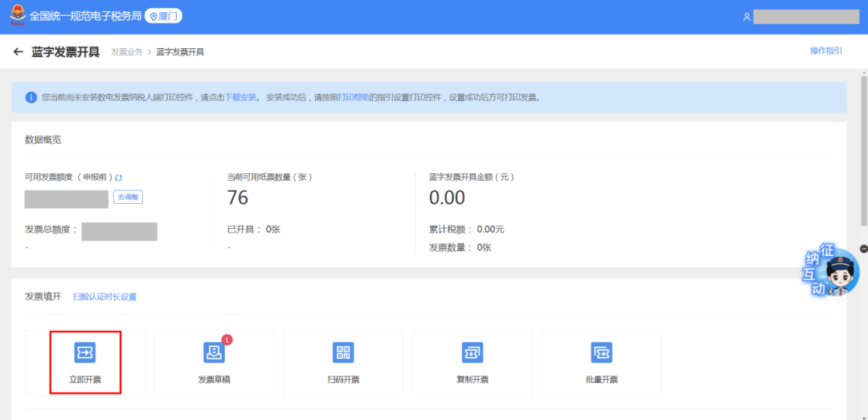Open the 发票草稿 drafts icon

(214, 353)
